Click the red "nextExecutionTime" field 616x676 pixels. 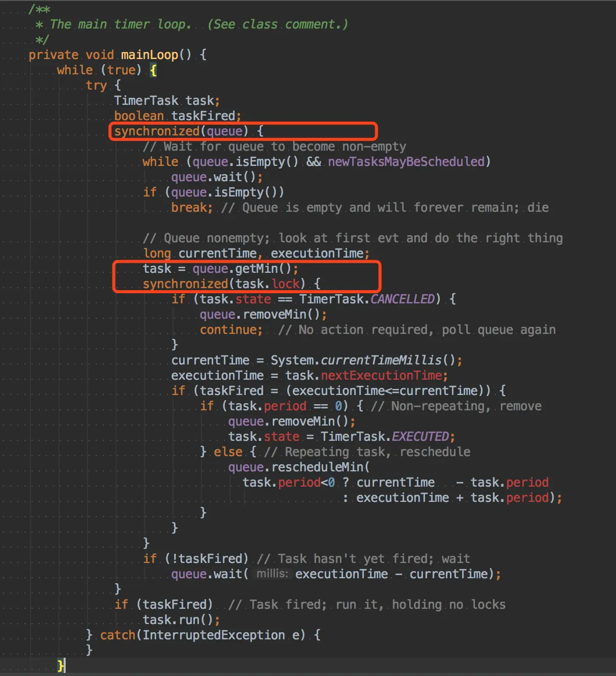pos(381,376)
